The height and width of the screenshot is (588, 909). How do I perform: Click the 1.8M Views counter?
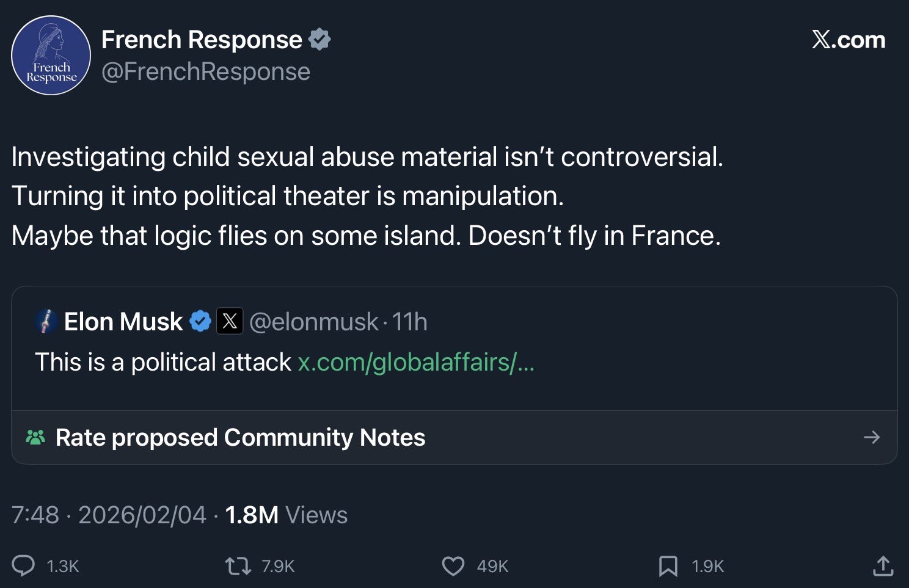[286, 515]
